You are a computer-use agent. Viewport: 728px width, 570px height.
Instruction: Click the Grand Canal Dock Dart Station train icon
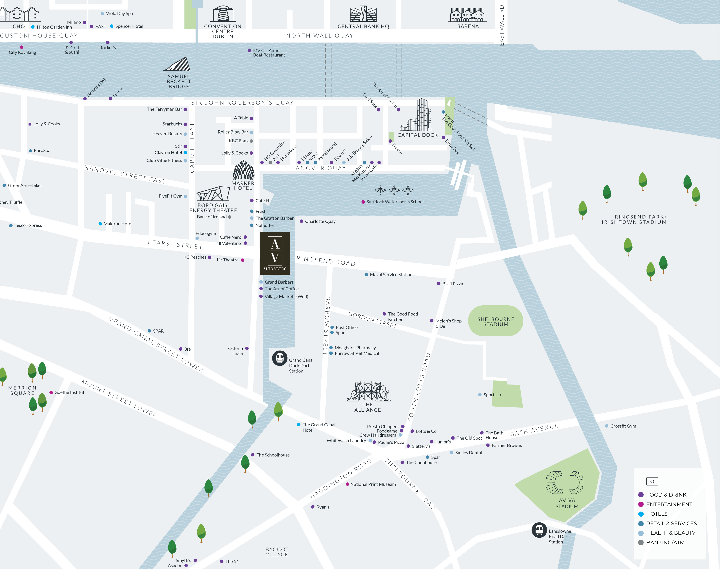283,362
